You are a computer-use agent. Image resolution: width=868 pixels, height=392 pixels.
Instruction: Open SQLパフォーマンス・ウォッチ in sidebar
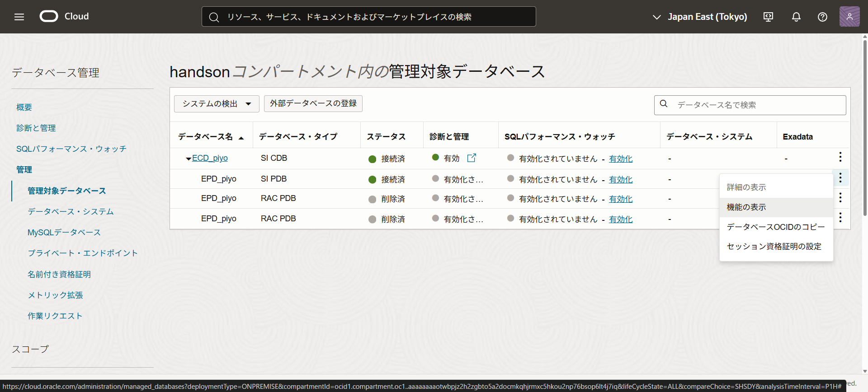pyautogui.click(x=71, y=149)
